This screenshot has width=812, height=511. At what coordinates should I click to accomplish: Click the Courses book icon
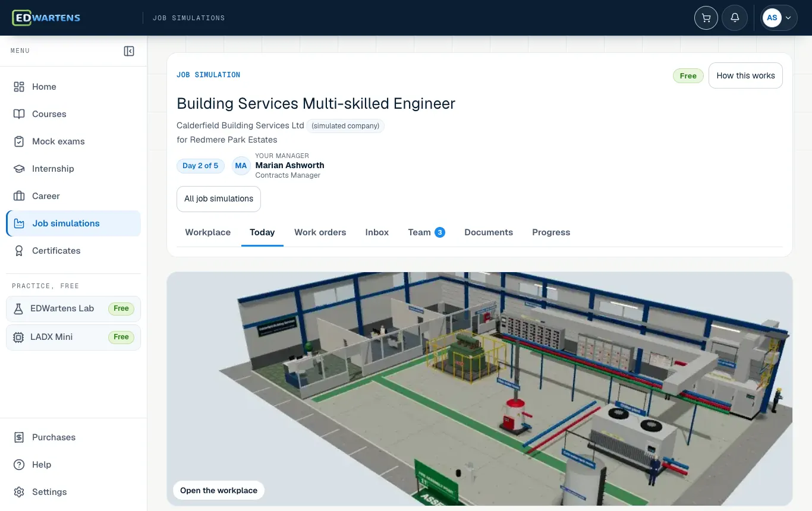pos(19,114)
